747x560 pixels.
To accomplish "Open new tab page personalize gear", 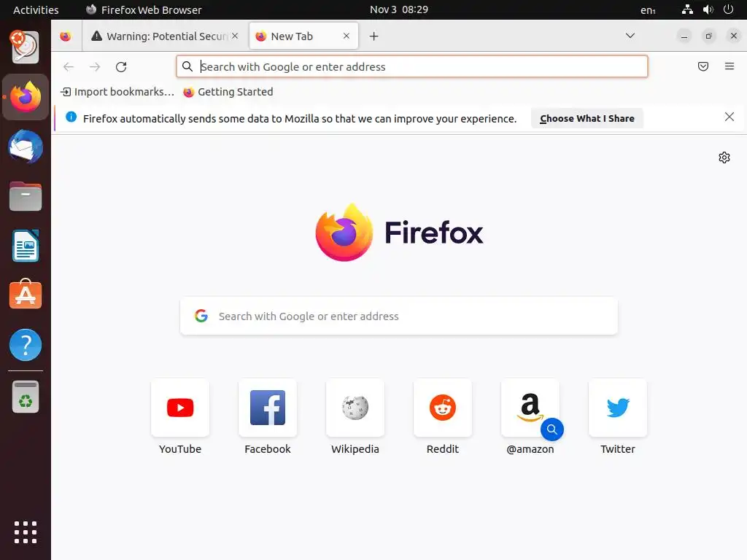I will click(724, 157).
